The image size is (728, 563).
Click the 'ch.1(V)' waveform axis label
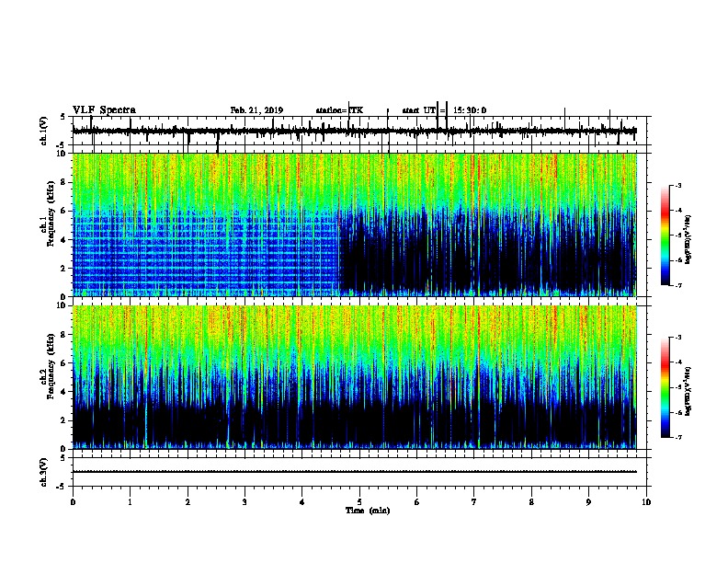pos(43,131)
